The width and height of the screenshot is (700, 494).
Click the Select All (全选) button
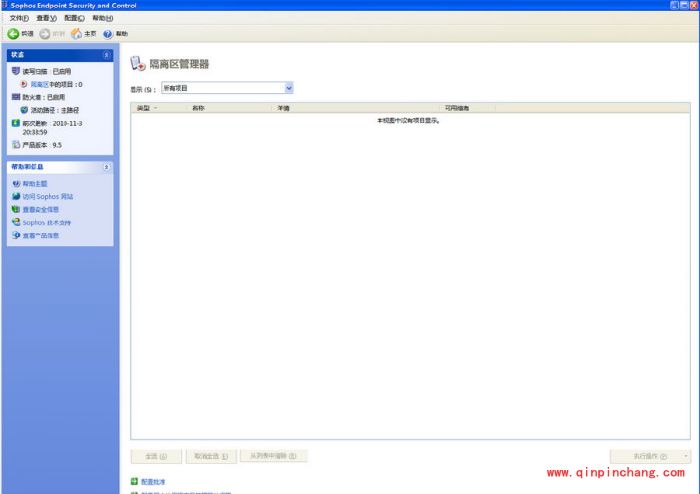156,457
